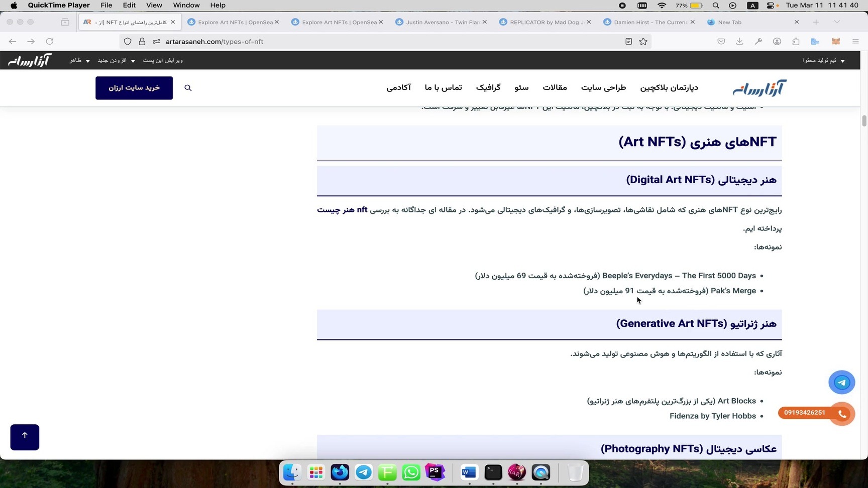Click the back-to-top arrow button
868x488 pixels.
pos(25,437)
